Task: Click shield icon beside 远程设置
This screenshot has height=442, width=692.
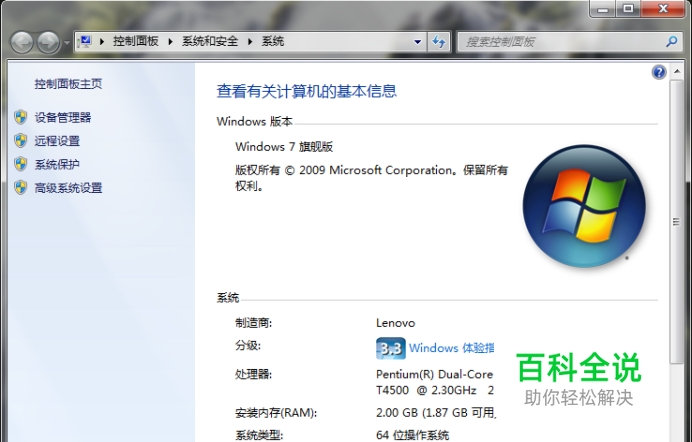Action: coord(20,141)
